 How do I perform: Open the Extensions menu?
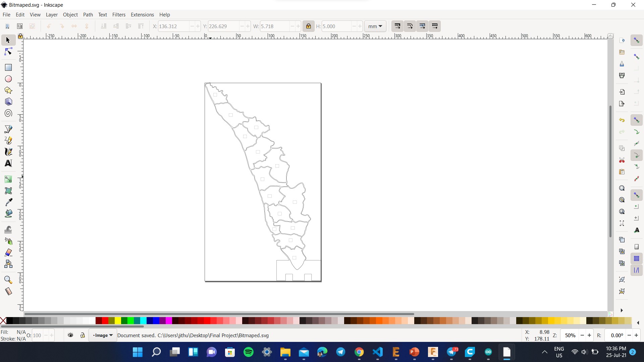pyautogui.click(x=142, y=15)
